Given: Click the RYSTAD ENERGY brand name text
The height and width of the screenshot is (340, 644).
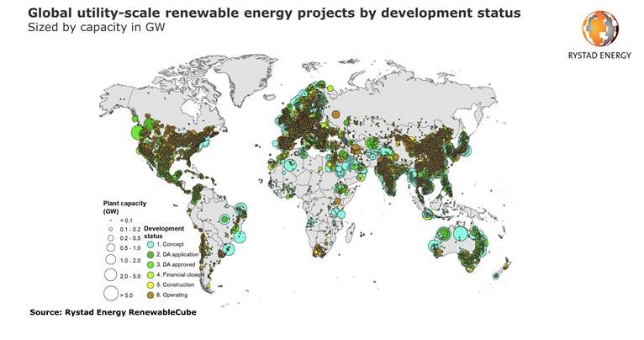Looking at the screenshot, I should tap(599, 60).
